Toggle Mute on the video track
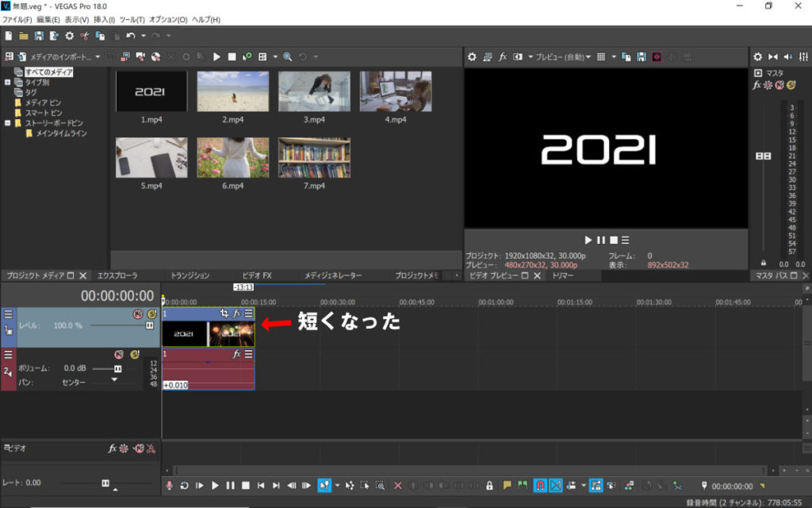Screen dimensions: 812x508 [137, 314]
